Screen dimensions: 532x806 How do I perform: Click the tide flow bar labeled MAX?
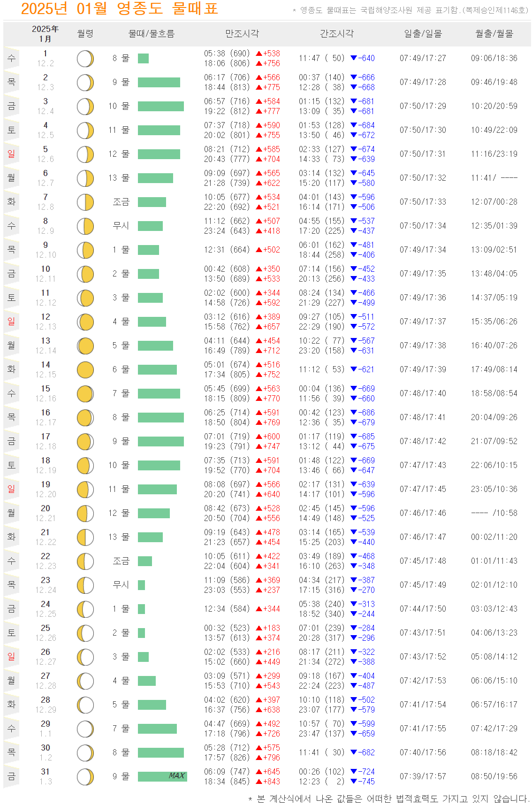162,776
